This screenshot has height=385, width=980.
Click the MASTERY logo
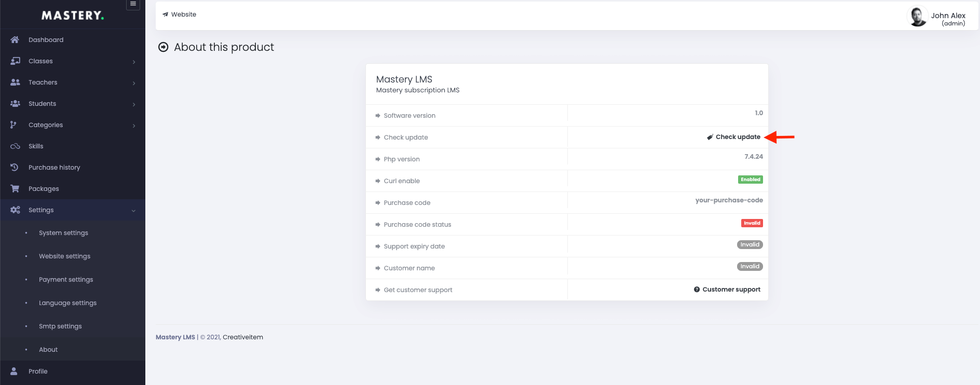tap(73, 16)
